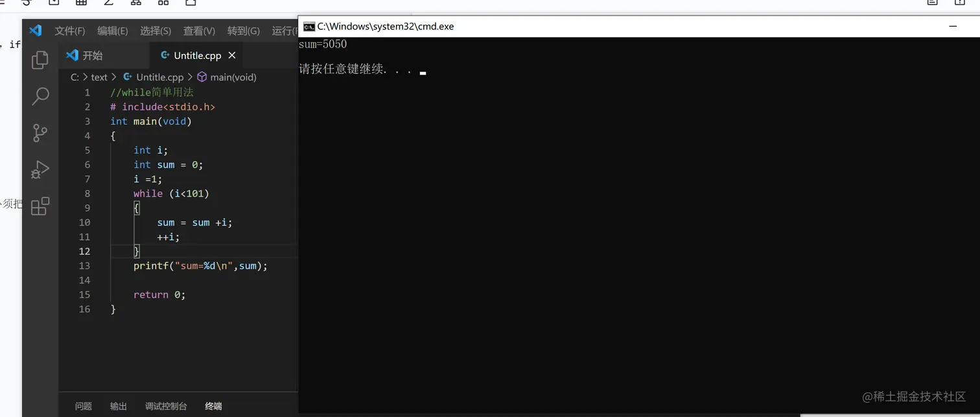
Task: Select the Run and Debug icon
Action: 40,170
